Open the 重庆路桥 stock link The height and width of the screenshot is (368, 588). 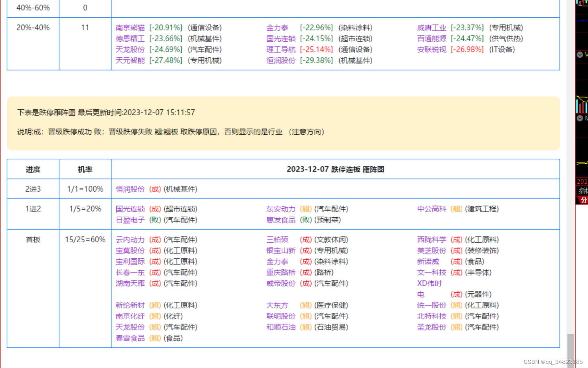tap(281, 273)
